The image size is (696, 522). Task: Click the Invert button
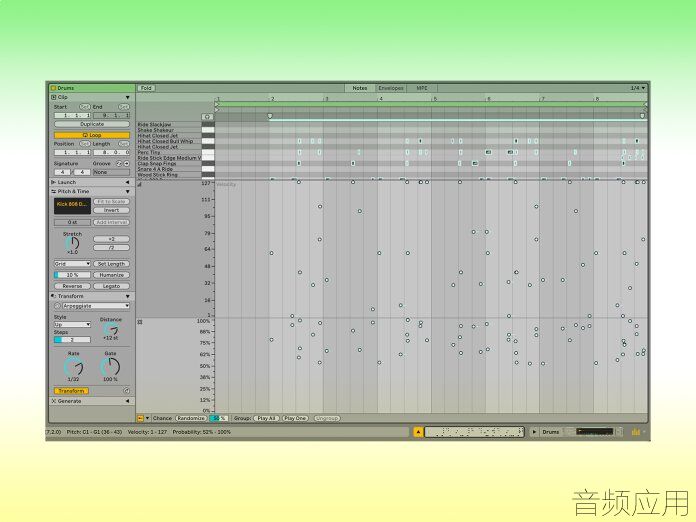point(111,210)
